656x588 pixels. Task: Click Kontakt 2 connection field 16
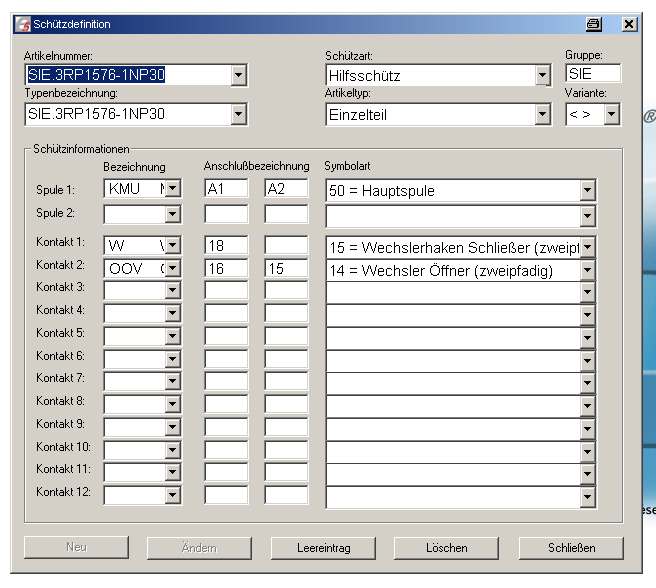(x=226, y=268)
